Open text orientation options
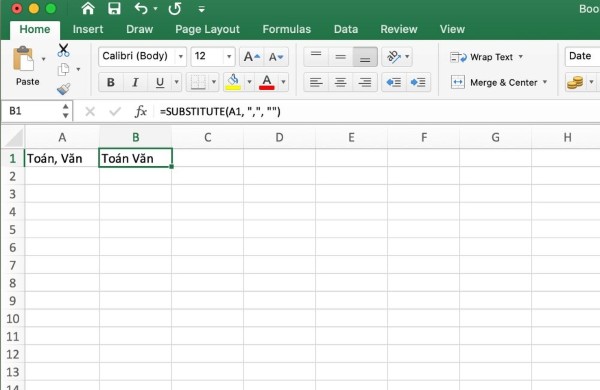 pyautogui.click(x=397, y=57)
